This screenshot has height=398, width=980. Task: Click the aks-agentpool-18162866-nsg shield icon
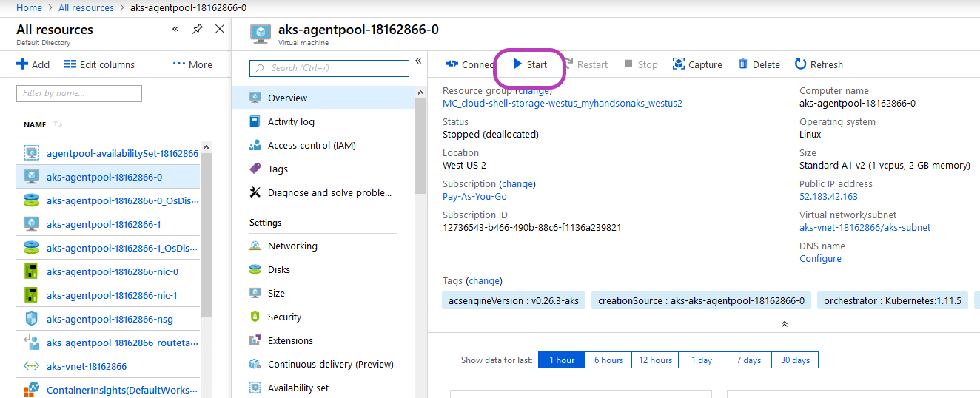coord(31,319)
